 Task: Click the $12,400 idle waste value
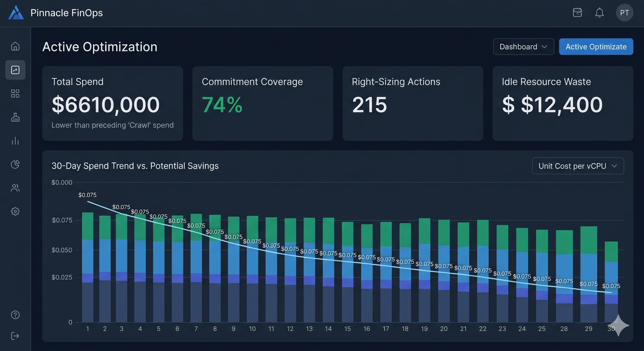point(552,105)
